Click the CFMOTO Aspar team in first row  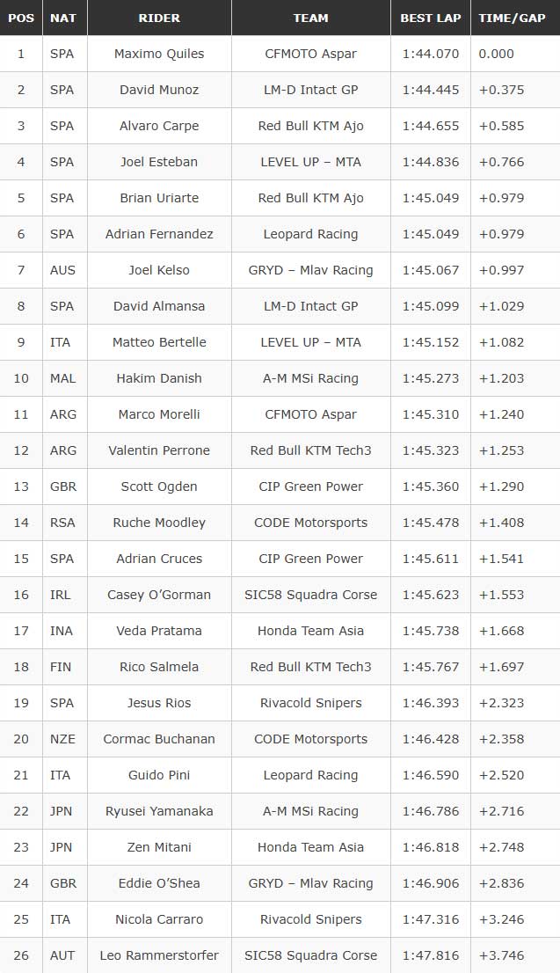pyautogui.click(x=310, y=54)
